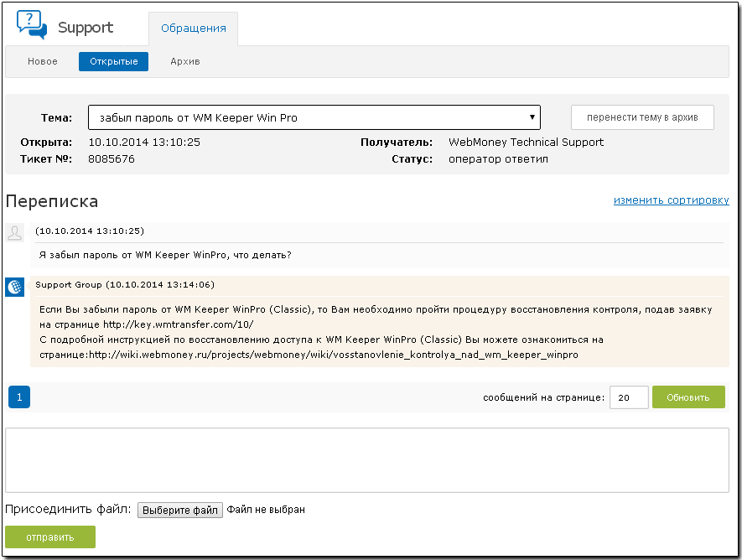This screenshot has height=560, width=742.
Task: Click the WebMoney globe icon beside the Support Group reply
Action: click(14, 287)
